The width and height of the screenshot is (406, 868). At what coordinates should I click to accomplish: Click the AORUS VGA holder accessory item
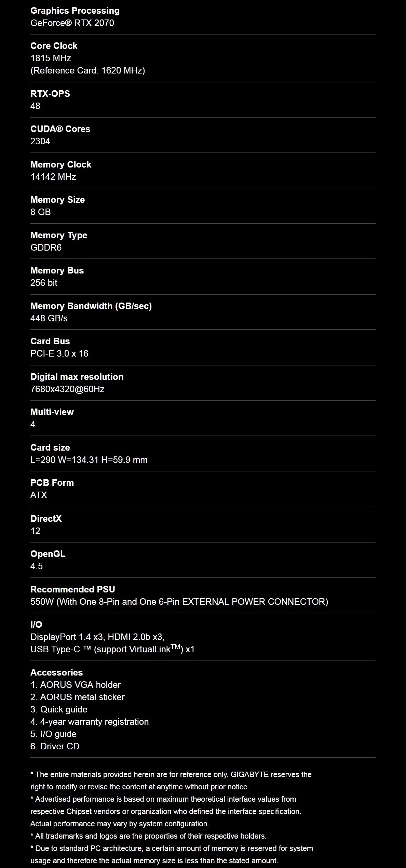75,685
